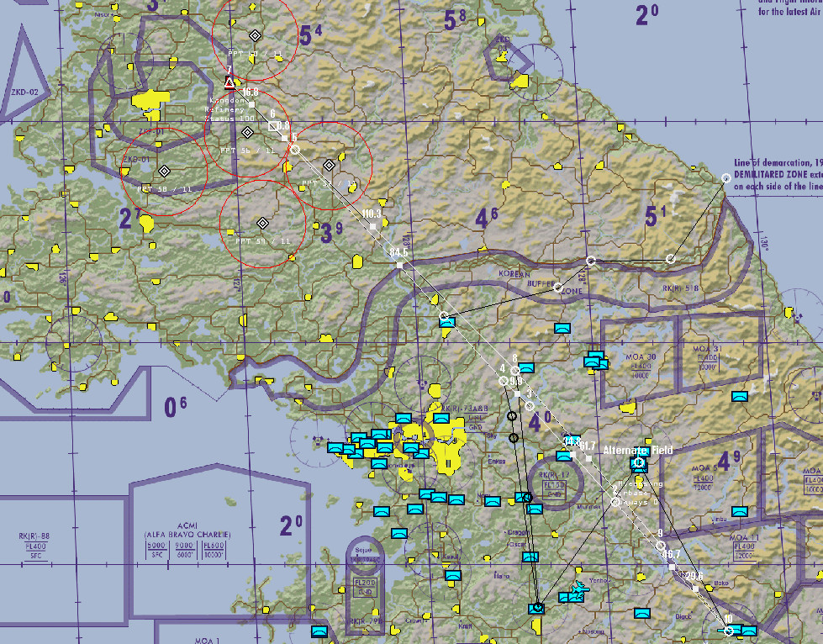Select the PPT 60 threat diamond marker
Image resolution: width=823 pixels, height=644 pixels.
(255, 35)
